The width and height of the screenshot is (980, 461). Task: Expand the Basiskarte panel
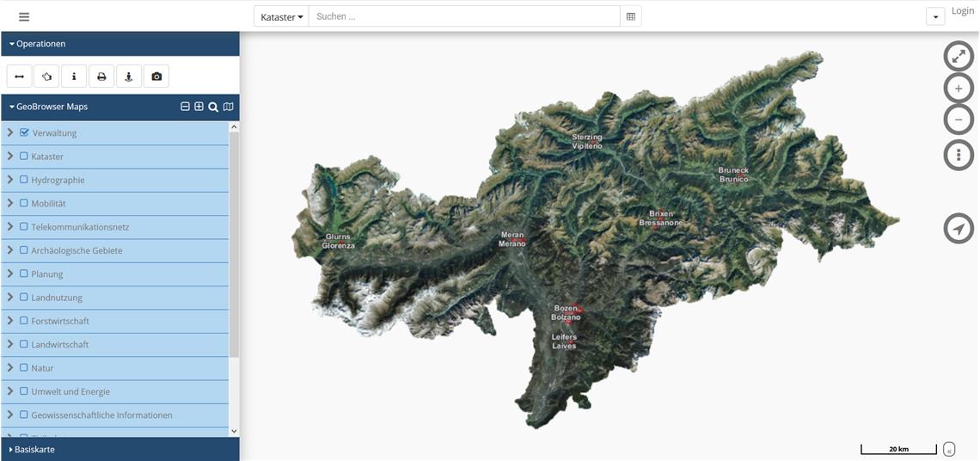34,449
